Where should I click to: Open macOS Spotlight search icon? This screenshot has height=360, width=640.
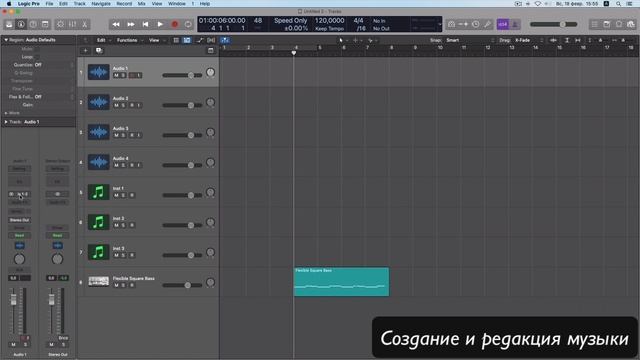[619, 4]
